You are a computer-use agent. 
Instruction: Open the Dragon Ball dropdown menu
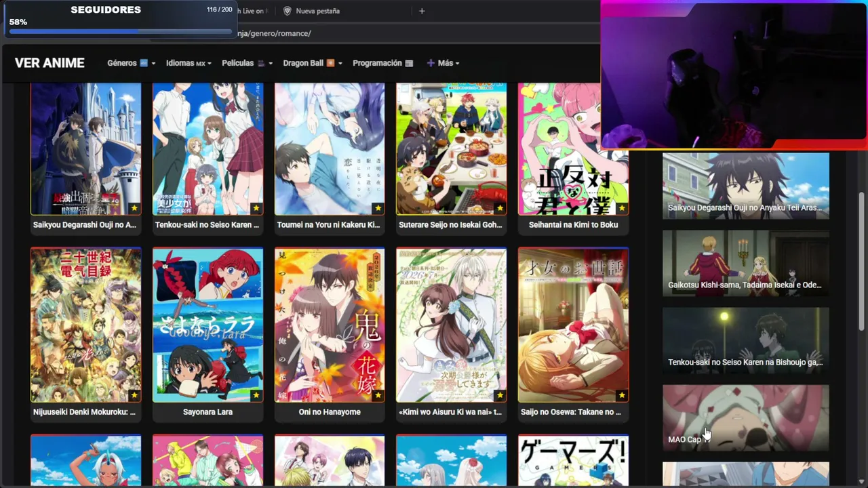(313, 63)
